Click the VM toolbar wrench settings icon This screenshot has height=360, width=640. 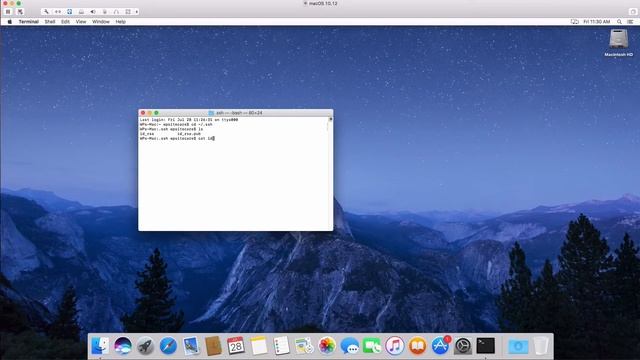[x=46, y=12]
